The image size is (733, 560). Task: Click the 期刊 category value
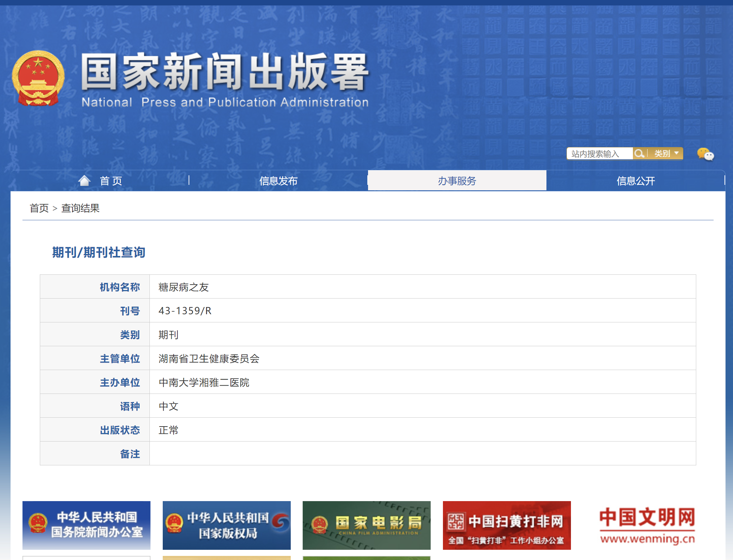(168, 335)
